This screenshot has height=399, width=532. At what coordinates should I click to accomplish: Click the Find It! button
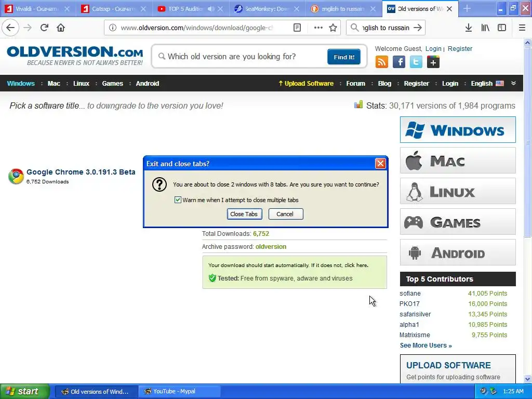[344, 57]
